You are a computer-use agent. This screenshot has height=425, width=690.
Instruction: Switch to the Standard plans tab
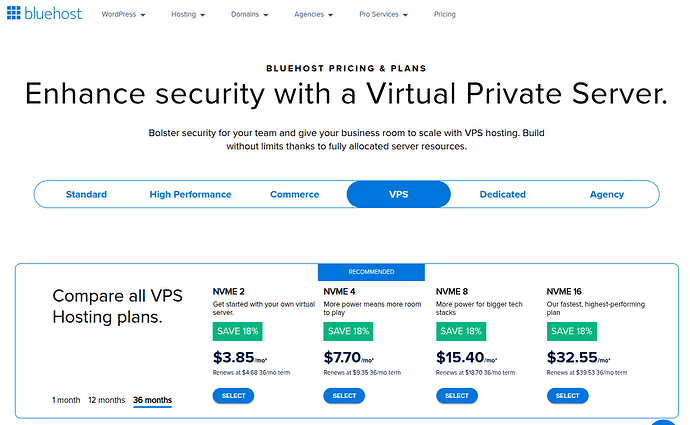tap(86, 194)
